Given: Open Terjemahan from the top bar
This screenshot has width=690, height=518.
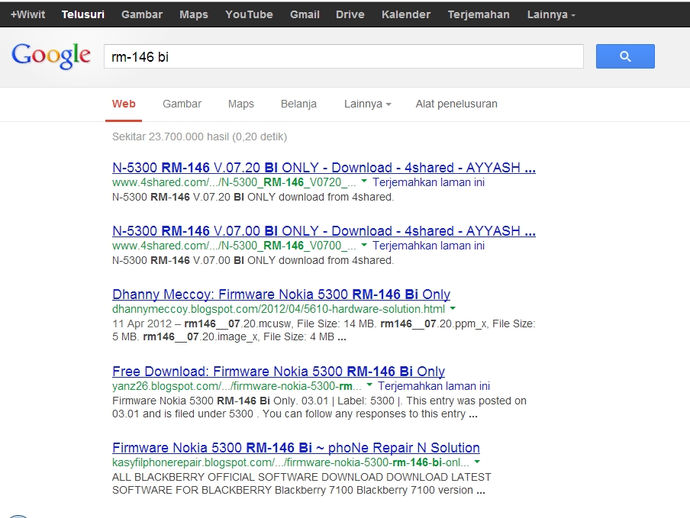Looking at the screenshot, I should 478,15.
